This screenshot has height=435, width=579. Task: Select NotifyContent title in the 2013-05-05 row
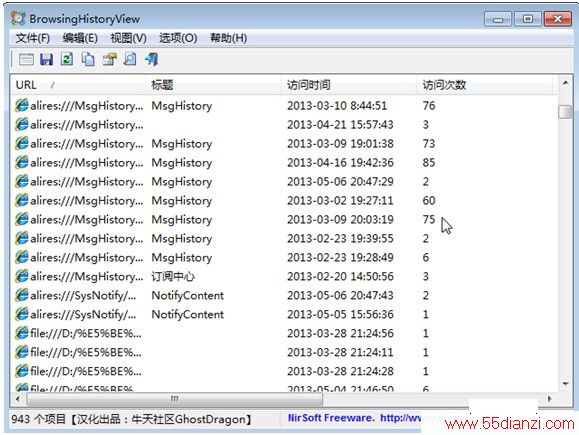(x=188, y=314)
